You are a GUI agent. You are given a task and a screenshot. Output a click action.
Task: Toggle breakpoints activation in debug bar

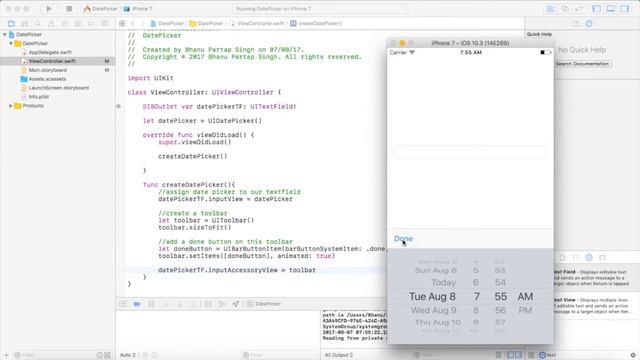click(x=137, y=304)
